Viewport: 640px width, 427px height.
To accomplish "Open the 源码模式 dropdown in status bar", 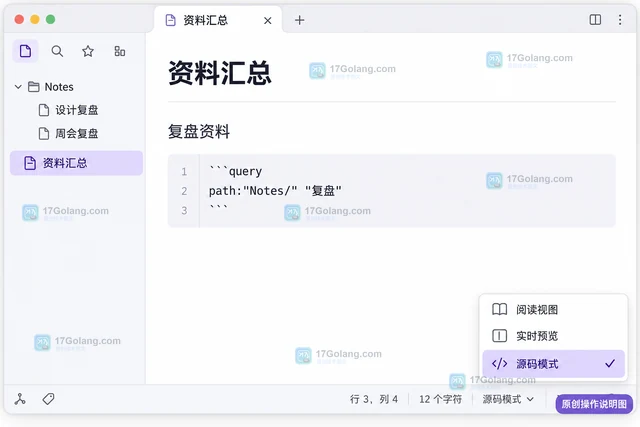I will [508, 399].
